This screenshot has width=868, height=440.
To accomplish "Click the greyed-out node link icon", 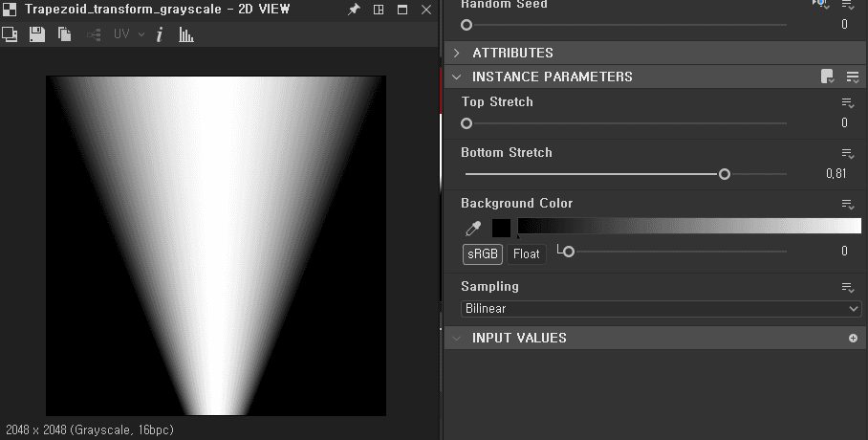I will pos(94,34).
